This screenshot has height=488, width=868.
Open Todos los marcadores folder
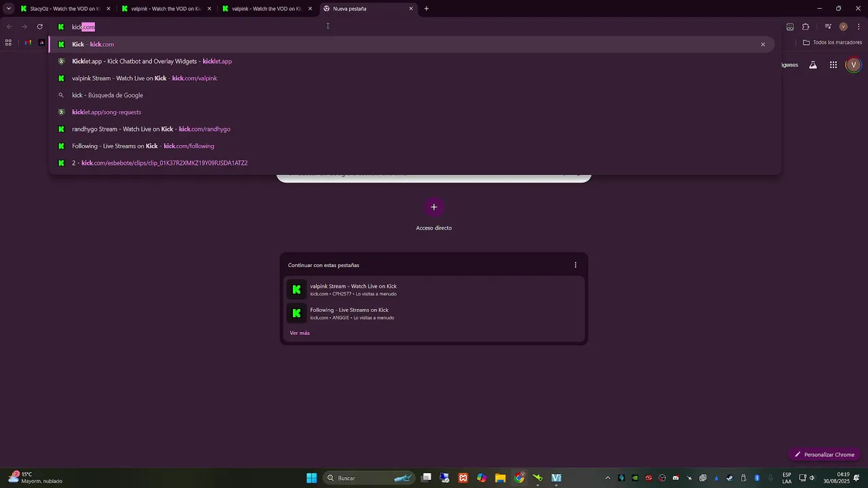pos(832,42)
